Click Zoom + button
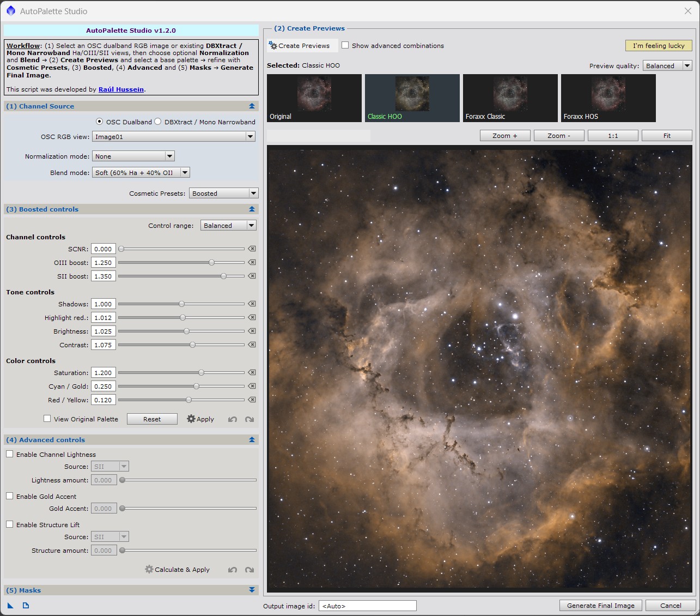Image resolution: width=700 pixels, height=616 pixels. coord(505,136)
